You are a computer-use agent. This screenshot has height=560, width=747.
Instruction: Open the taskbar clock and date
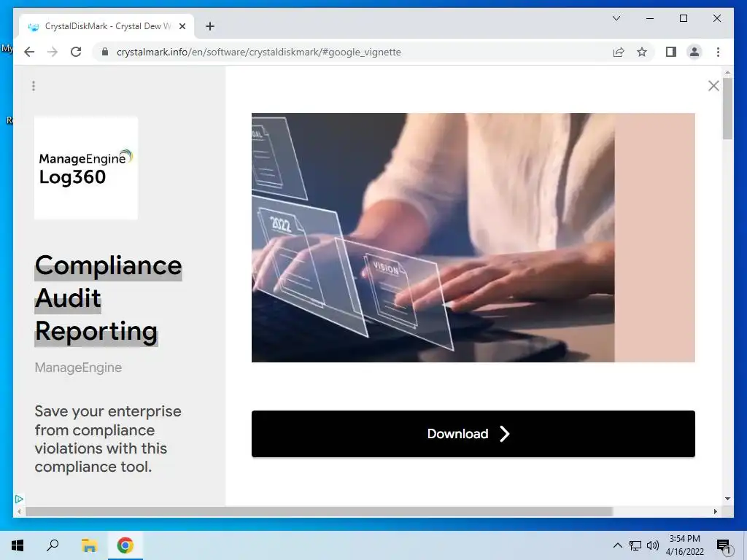click(x=684, y=545)
